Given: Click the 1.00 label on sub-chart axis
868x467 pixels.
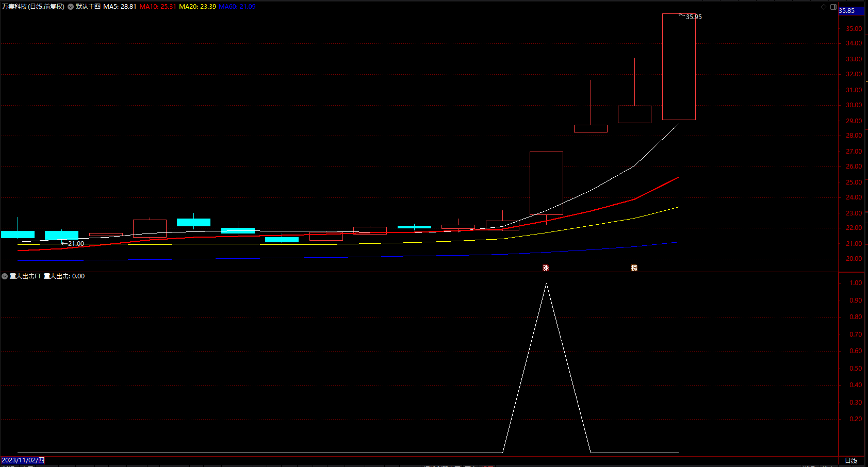Looking at the screenshot, I should 856,283.
